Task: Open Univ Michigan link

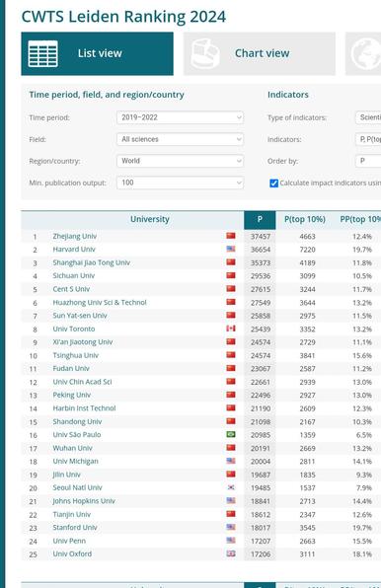Action: click(x=75, y=462)
